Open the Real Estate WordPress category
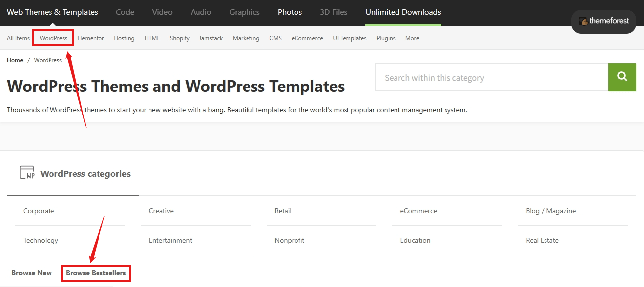Image resolution: width=644 pixels, height=287 pixels. (542, 240)
